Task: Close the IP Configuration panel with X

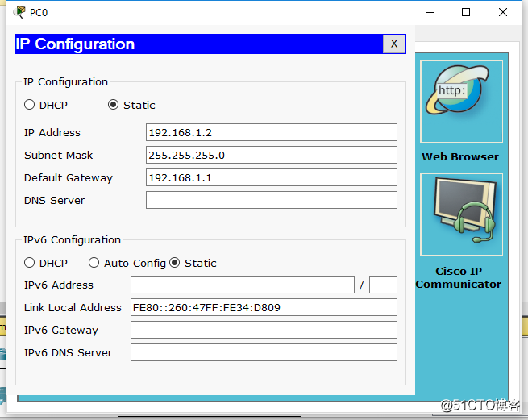Action: coord(394,44)
